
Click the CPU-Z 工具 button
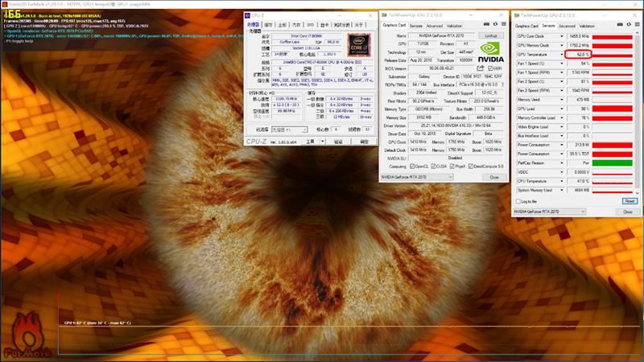tap(310, 142)
